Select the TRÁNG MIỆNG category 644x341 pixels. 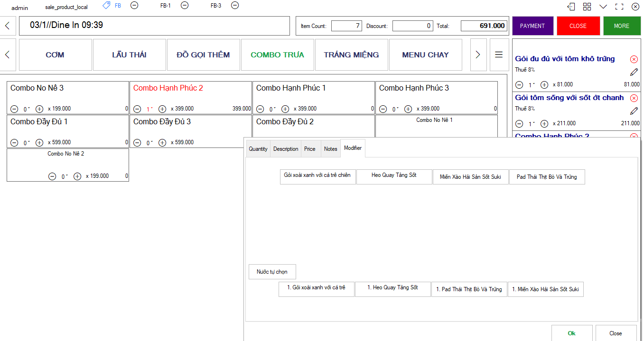click(x=351, y=55)
